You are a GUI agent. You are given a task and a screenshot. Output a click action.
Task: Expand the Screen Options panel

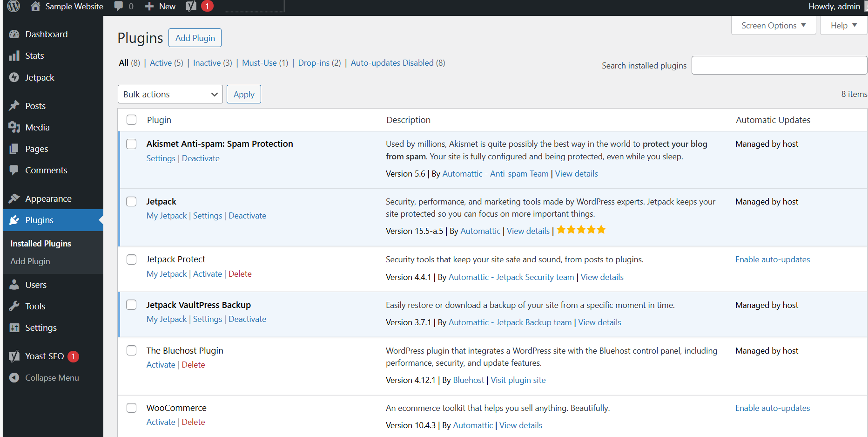(773, 25)
